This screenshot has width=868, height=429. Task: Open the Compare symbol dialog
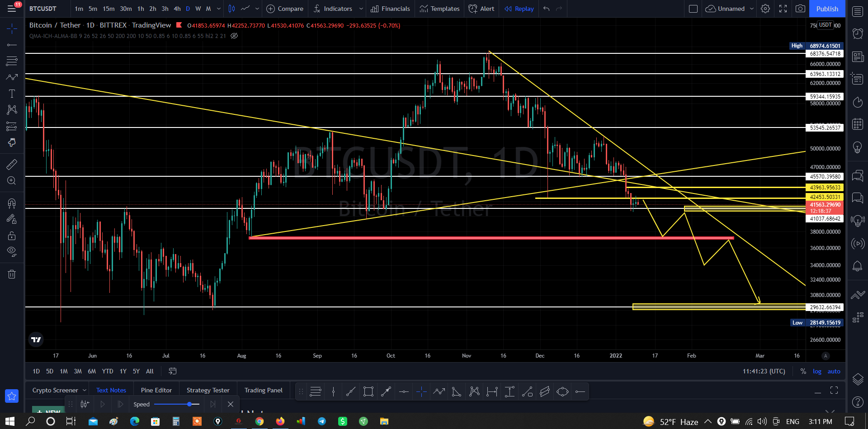(285, 9)
